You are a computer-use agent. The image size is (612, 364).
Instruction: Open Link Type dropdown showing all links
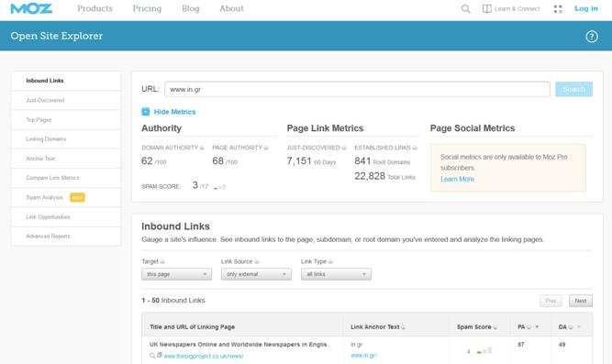tap(336, 274)
